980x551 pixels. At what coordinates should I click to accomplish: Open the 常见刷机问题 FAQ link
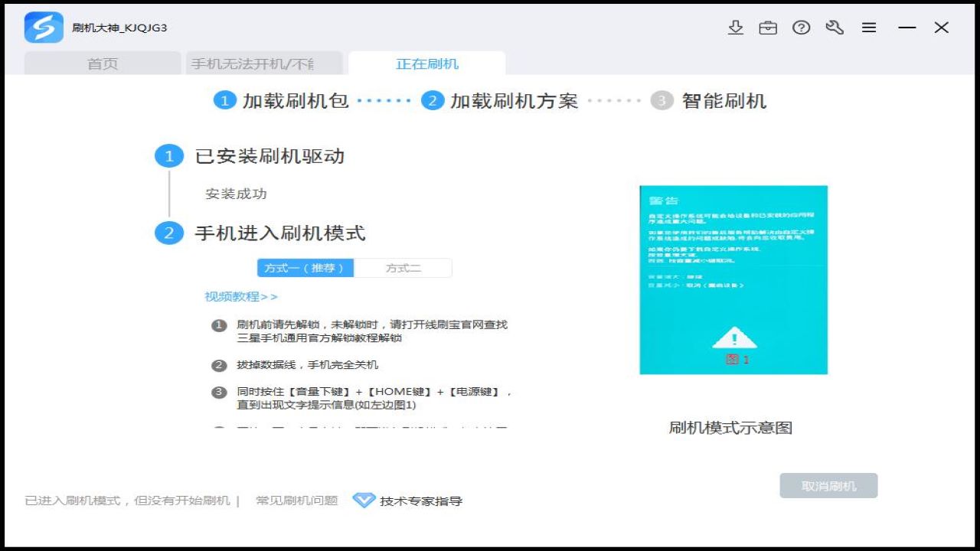(299, 500)
